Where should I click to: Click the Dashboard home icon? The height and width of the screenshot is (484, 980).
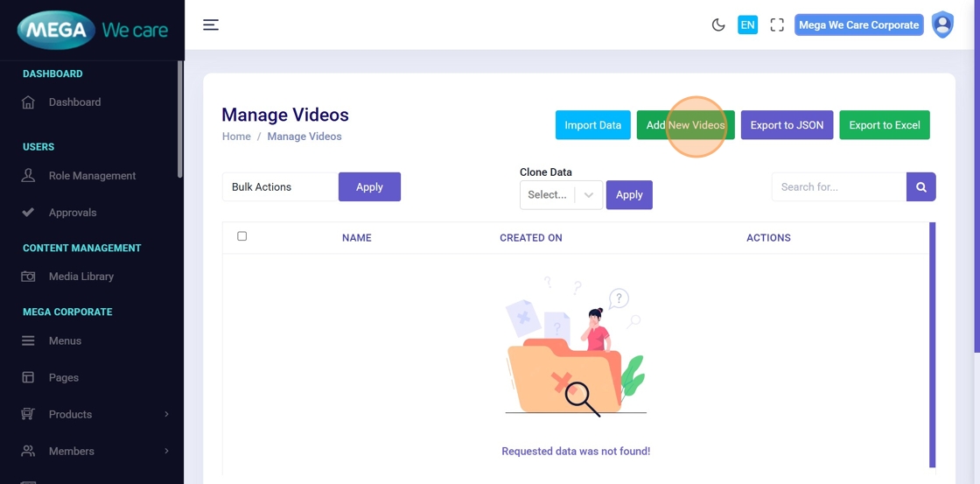28,102
